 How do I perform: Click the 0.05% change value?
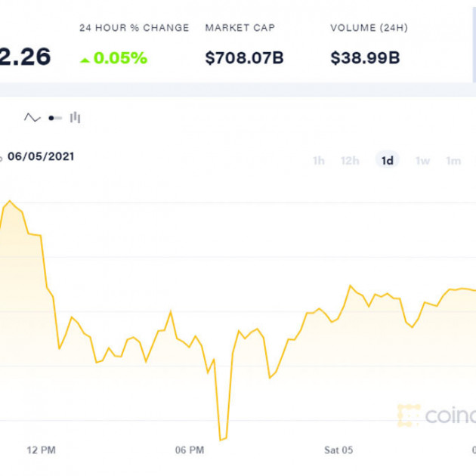[x=119, y=57]
